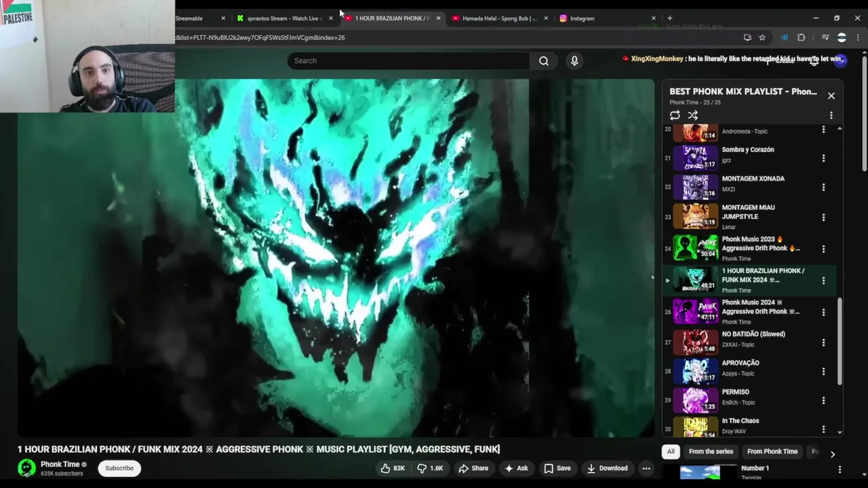This screenshot has width=868, height=488.
Task: Save the video to a playlist
Action: [x=557, y=468]
